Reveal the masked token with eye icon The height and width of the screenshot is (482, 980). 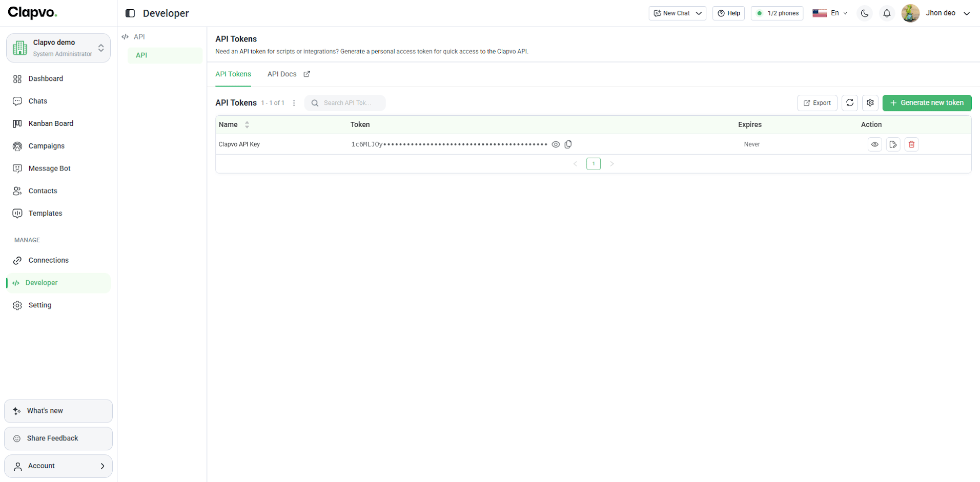[x=556, y=144]
